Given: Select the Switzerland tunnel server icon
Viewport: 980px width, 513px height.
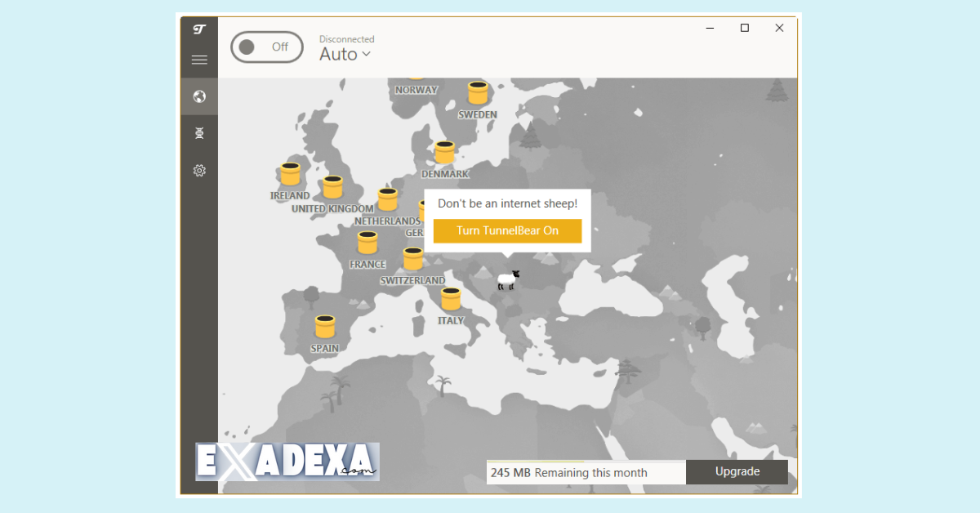Looking at the screenshot, I should (x=412, y=258).
